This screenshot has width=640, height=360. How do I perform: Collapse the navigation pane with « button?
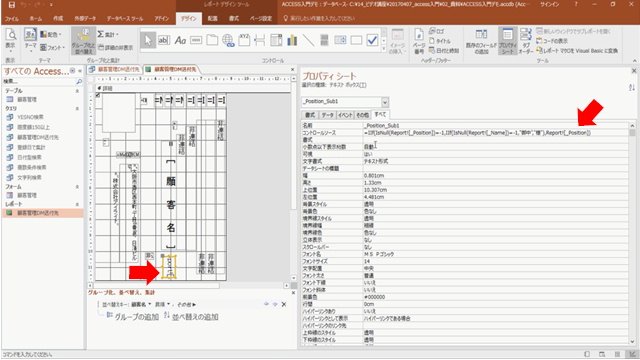[x=80, y=71]
